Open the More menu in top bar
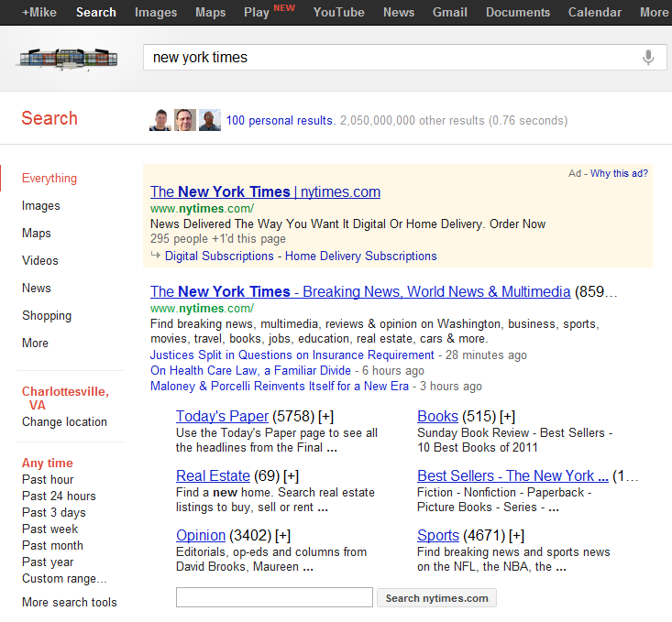672x622 pixels. click(654, 12)
